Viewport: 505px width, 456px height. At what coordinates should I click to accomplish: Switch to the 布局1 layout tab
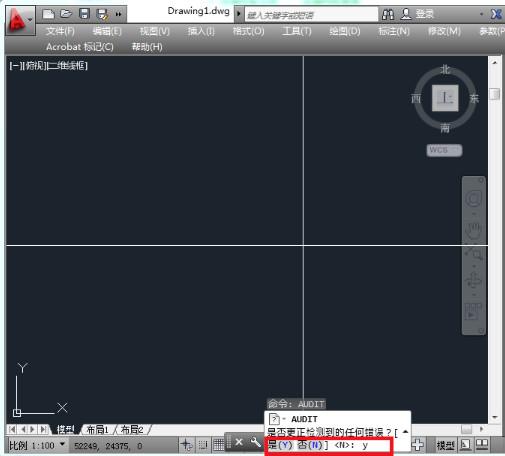pos(97,429)
